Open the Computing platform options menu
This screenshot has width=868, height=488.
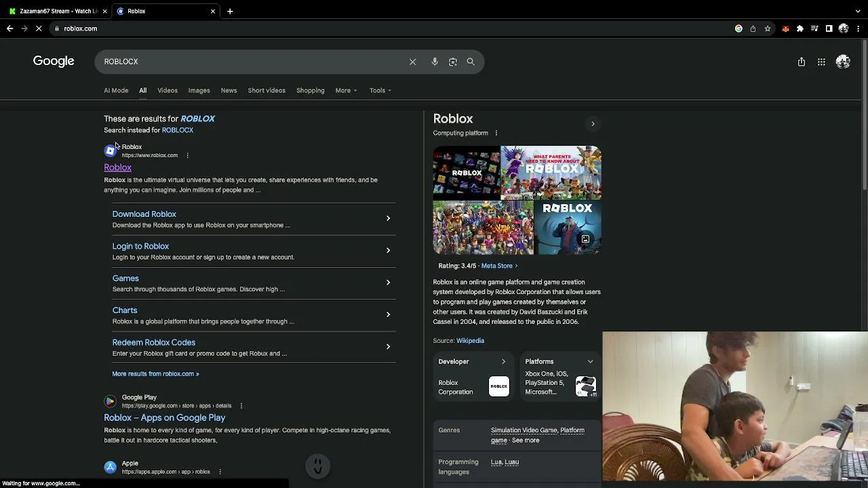(496, 133)
